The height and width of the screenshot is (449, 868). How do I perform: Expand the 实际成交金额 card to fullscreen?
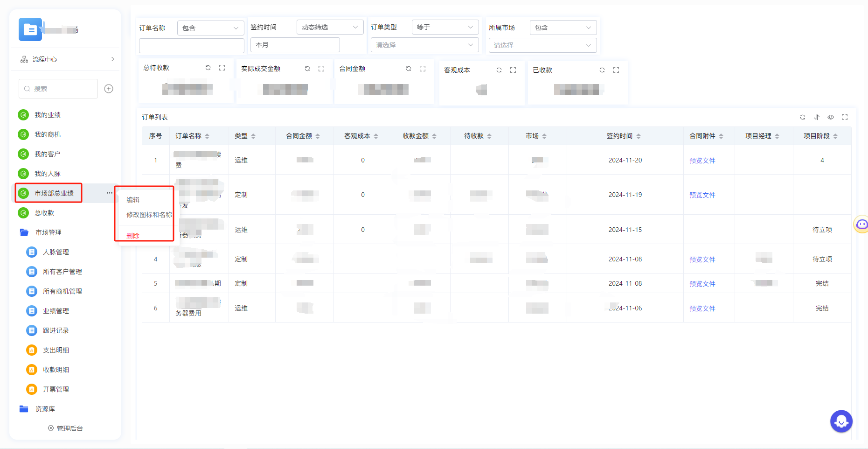coord(321,69)
